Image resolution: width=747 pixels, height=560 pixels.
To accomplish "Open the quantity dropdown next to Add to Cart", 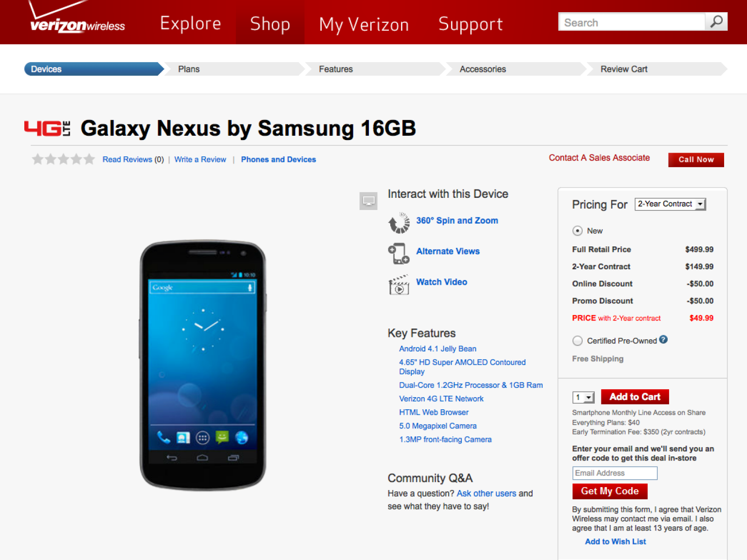I will 583,397.
